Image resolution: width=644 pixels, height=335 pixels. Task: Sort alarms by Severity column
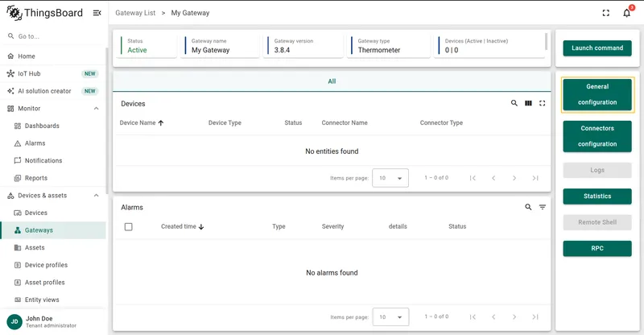click(x=332, y=226)
